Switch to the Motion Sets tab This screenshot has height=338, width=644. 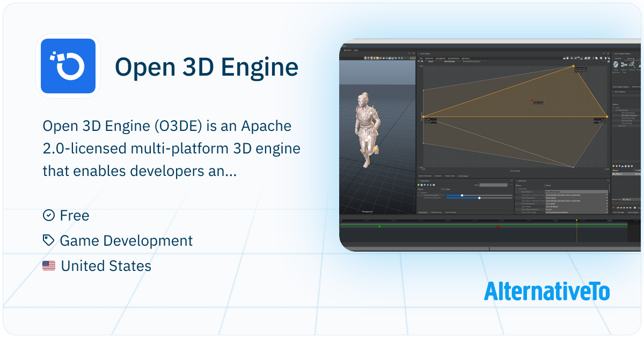coord(450,175)
